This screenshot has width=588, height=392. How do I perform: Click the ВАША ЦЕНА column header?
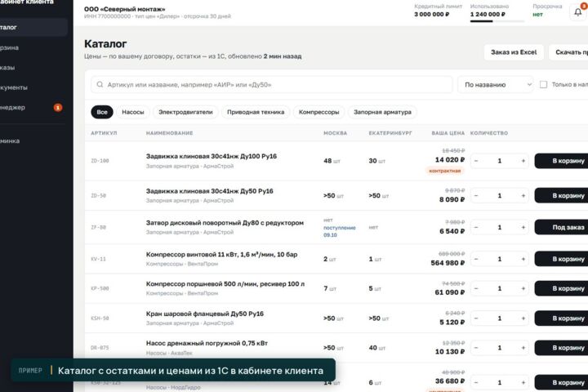pos(448,133)
